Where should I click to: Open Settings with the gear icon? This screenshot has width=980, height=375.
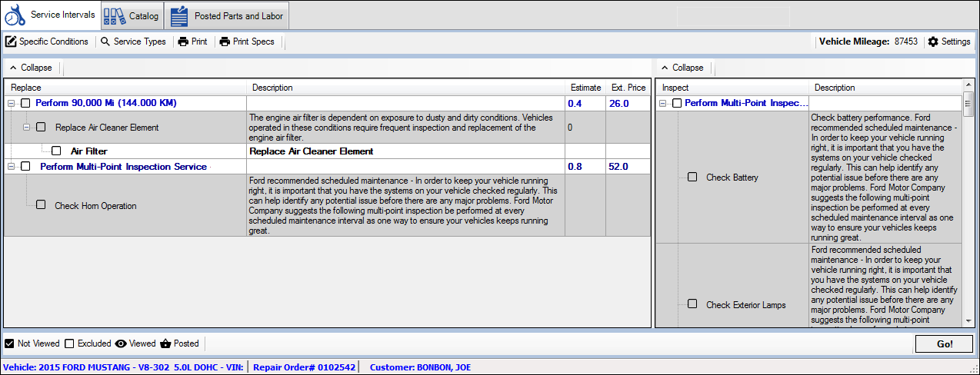coord(948,41)
